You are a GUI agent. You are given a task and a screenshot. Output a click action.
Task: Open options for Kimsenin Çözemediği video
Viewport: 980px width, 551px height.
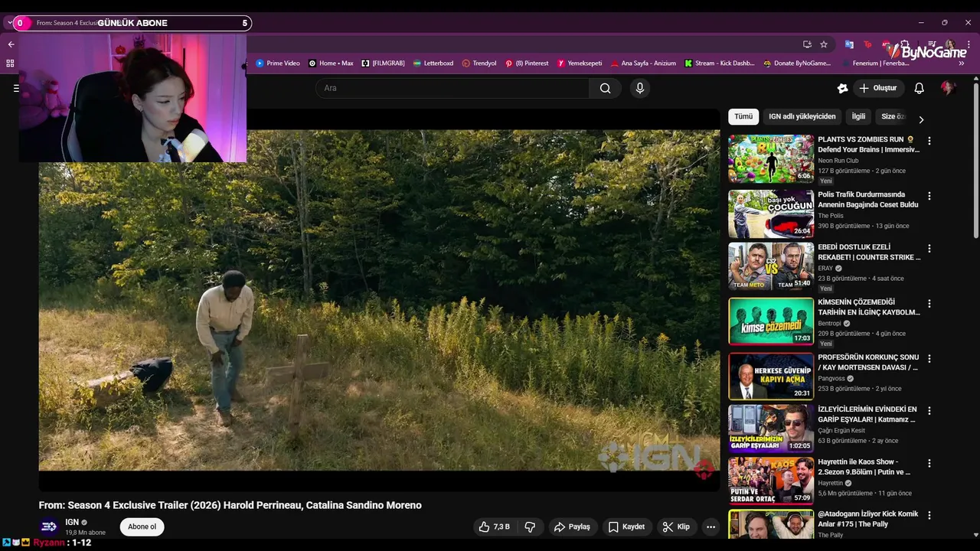click(929, 304)
